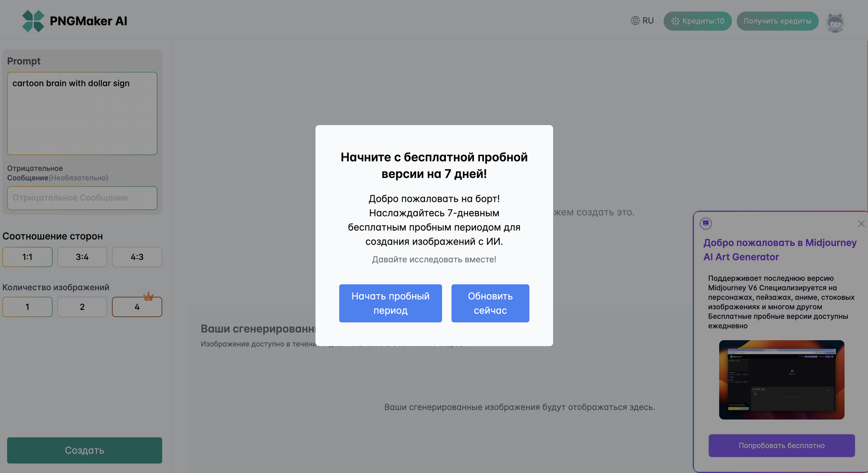Click the Отрицательное Сообщение field
The image size is (868, 473).
coord(82,198)
